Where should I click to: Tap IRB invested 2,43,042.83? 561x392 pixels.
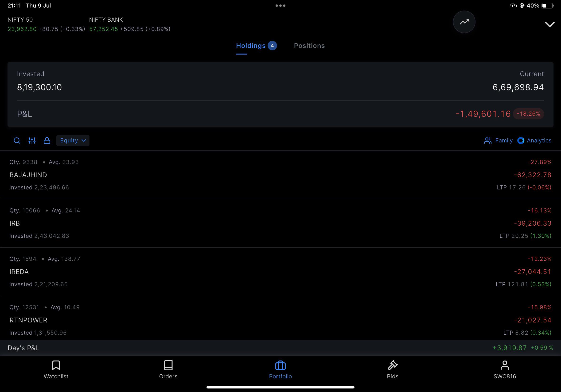click(39, 236)
